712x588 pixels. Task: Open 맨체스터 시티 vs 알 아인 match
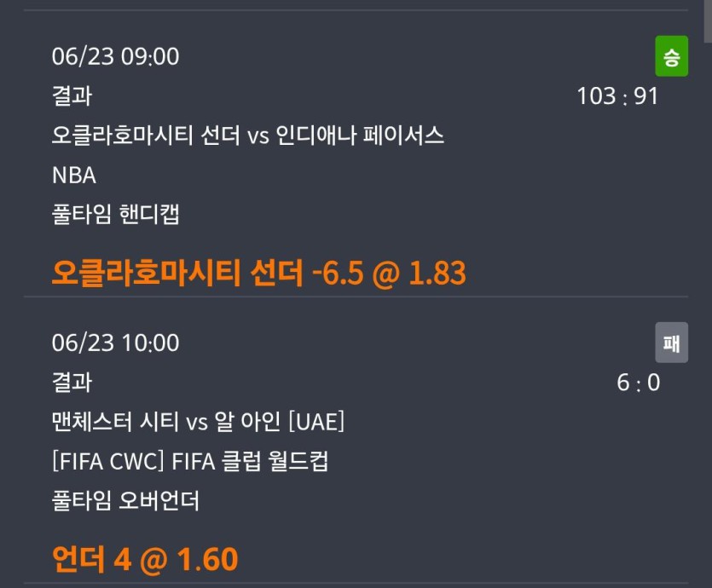[198, 422]
